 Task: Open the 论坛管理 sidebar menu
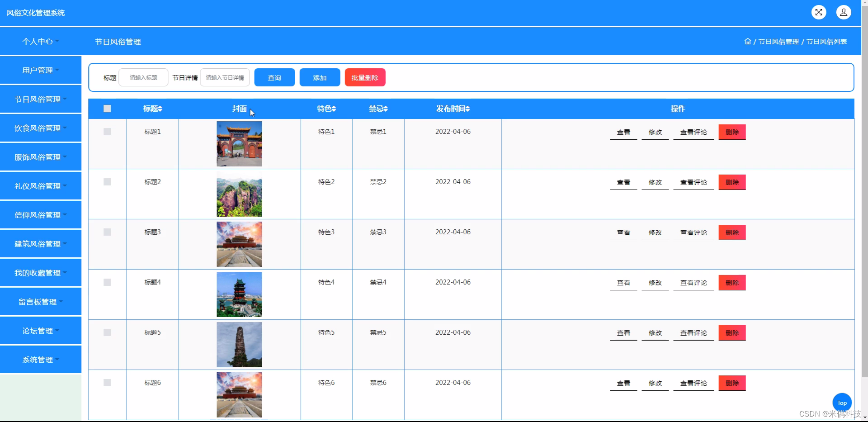point(41,331)
